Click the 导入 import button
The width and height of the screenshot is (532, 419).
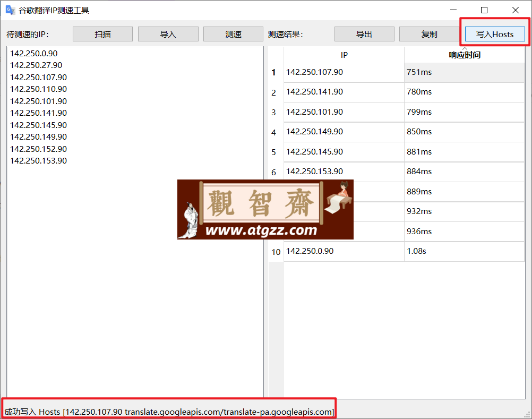tap(168, 35)
